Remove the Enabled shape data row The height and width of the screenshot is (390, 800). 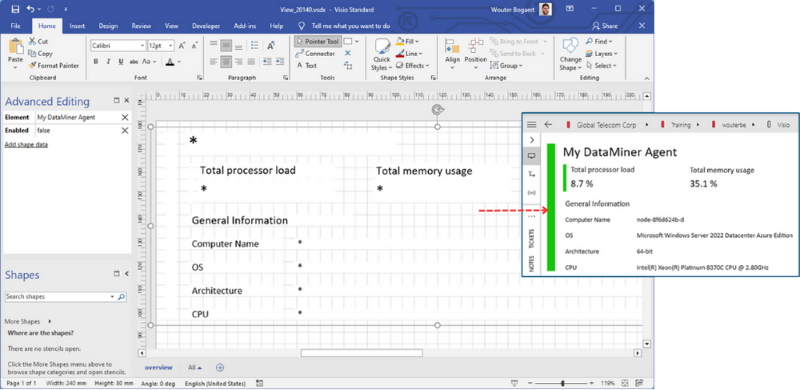pos(124,131)
